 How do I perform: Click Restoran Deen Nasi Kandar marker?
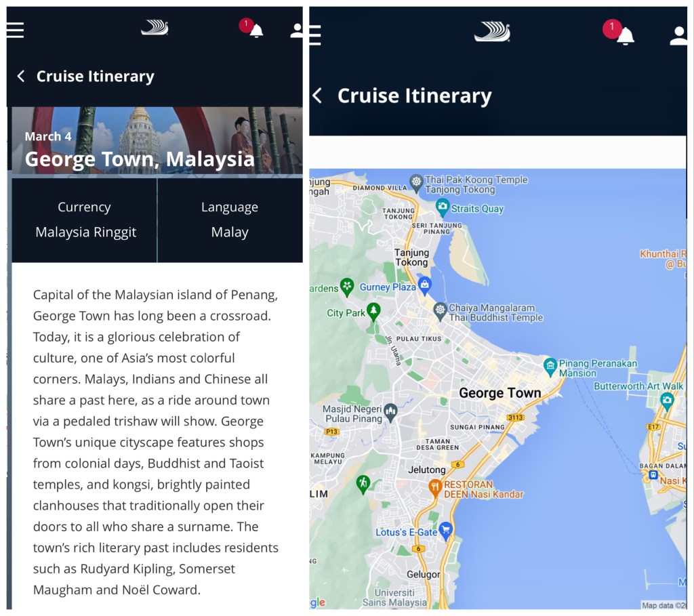pyautogui.click(x=434, y=487)
